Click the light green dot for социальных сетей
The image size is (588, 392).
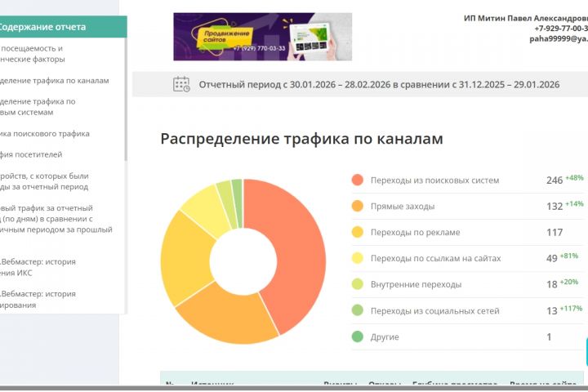(358, 310)
